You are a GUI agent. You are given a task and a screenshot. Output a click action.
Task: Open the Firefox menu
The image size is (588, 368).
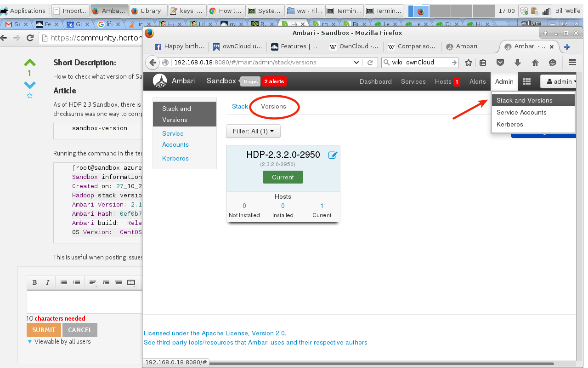(572, 62)
